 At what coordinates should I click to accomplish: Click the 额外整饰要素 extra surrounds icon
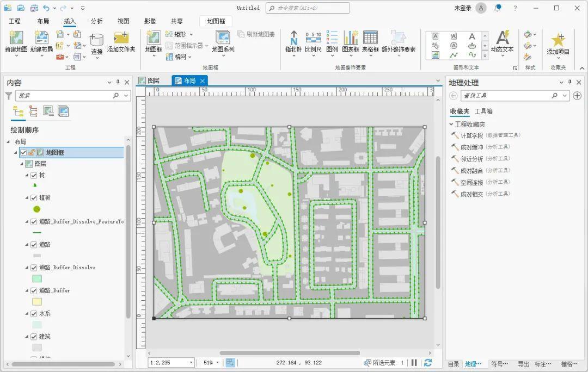[x=398, y=38]
